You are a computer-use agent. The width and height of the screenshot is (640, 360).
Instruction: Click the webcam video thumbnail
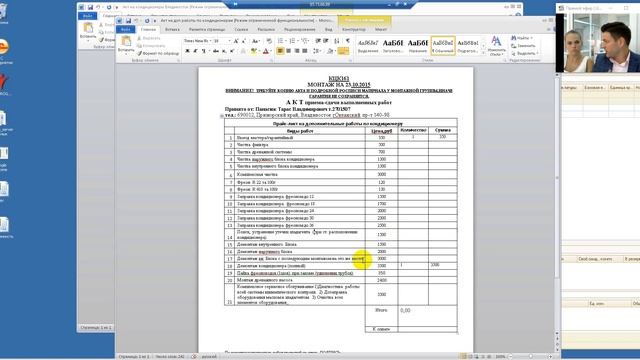pos(598,43)
